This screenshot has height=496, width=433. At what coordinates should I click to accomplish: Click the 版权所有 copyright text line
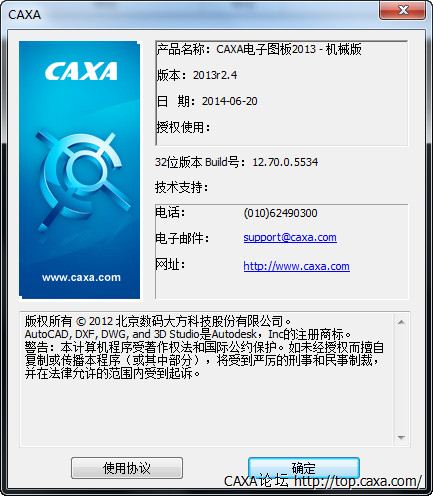158,321
